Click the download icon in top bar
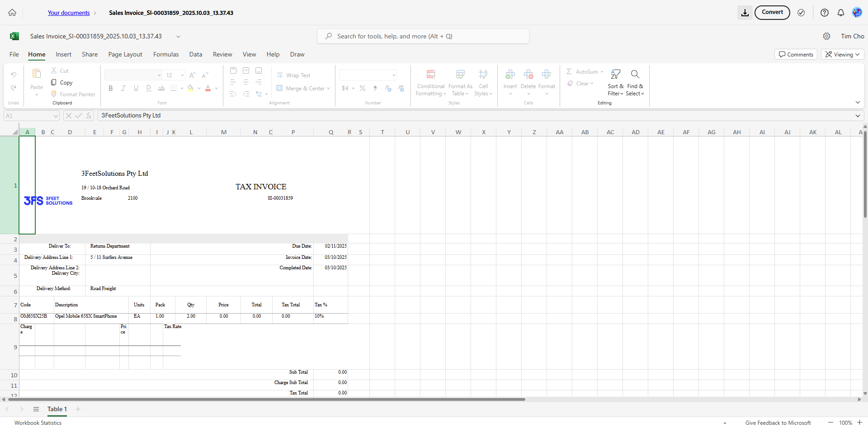The height and width of the screenshot is (427, 868). click(x=745, y=13)
